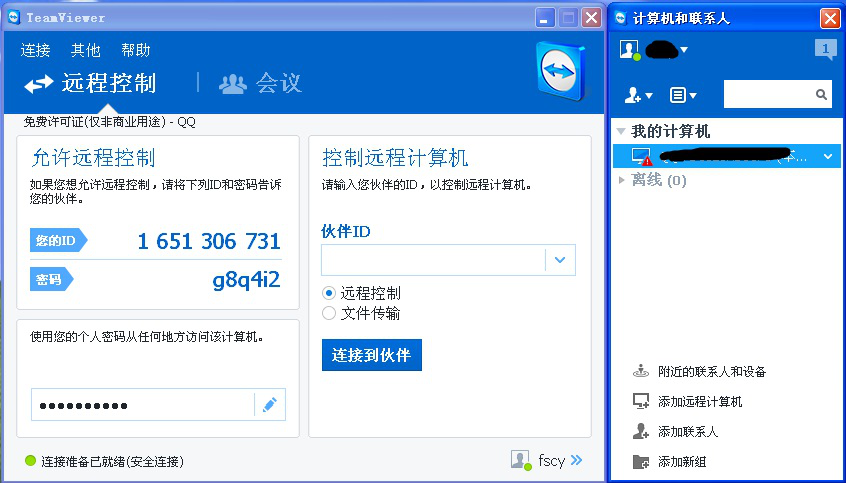Viewport: 846px width, 483px height.
Task: Open the list view options dropdown
Action: tap(683, 96)
